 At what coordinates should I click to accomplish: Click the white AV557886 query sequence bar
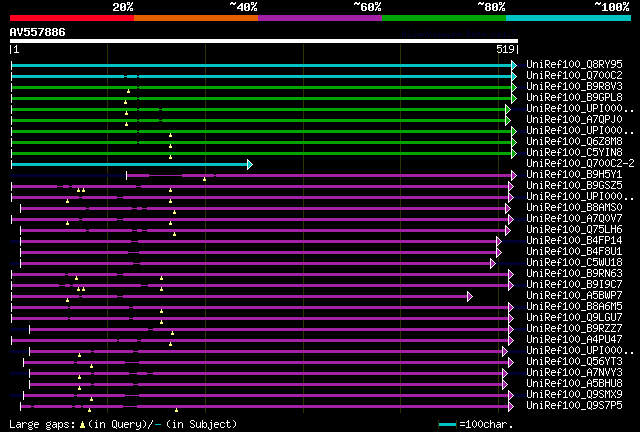point(264,41)
